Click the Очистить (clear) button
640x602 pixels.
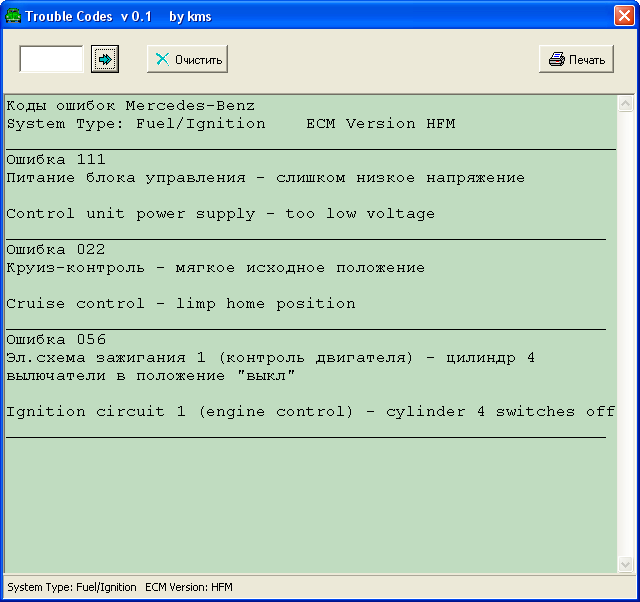(x=187, y=59)
